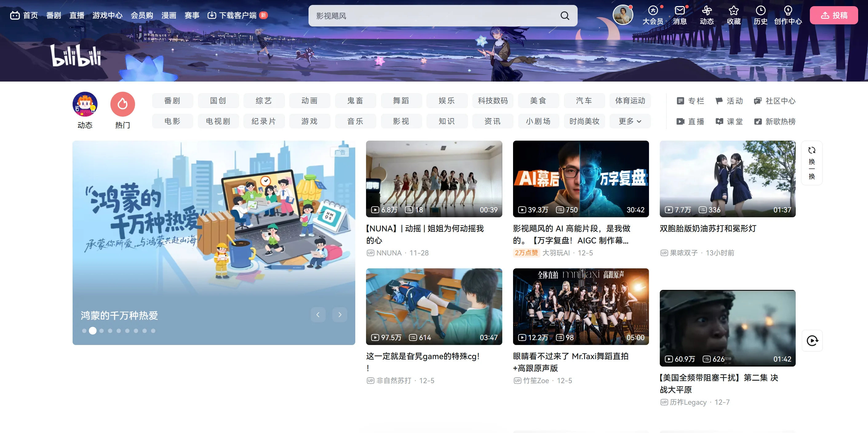The image size is (868, 433).
Task: Open the 消息 messages icon
Action: click(x=679, y=11)
